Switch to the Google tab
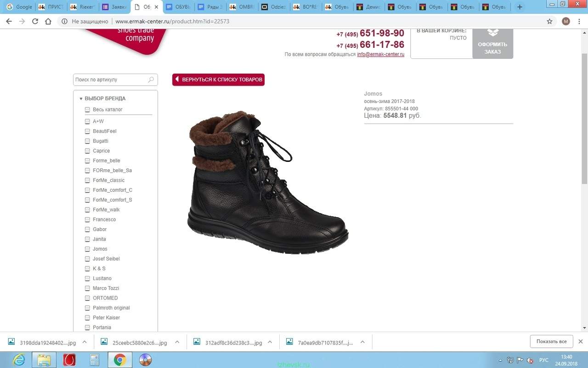588x368 pixels. pyautogui.click(x=19, y=7)
